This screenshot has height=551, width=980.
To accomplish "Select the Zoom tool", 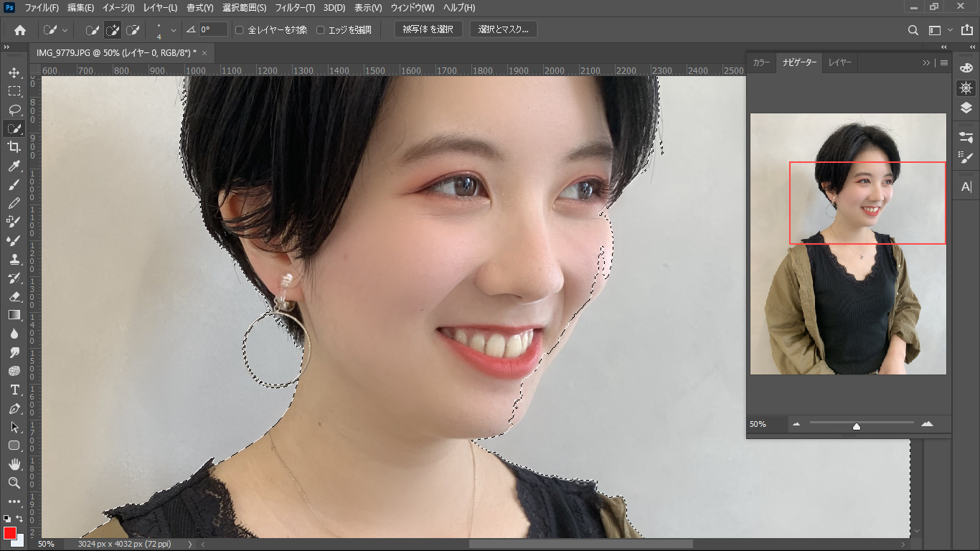I will click(14, 483).
